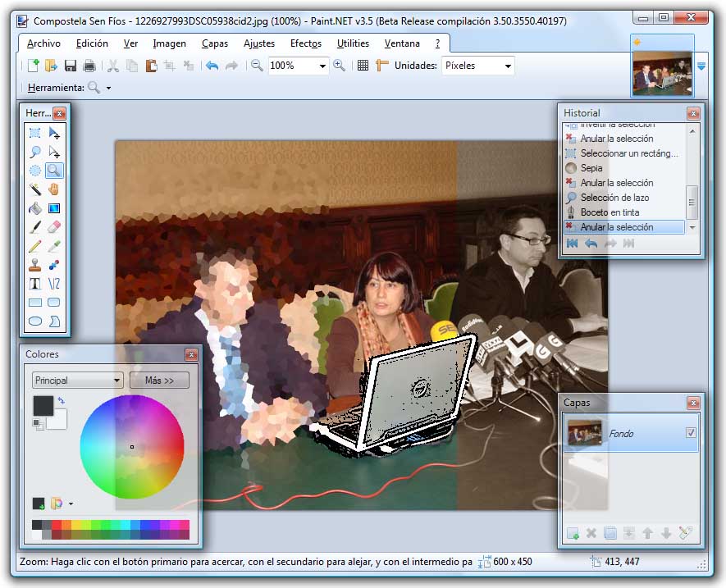726x588 pixels.
Task: Select the Magic Wand tool
Action: pos(35,189)
